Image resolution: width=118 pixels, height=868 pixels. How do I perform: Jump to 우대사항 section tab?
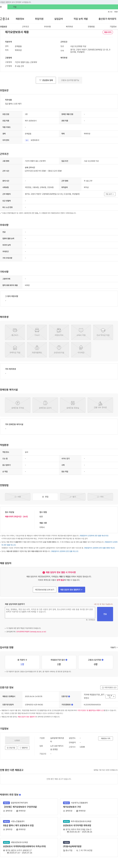pos(47,27)
